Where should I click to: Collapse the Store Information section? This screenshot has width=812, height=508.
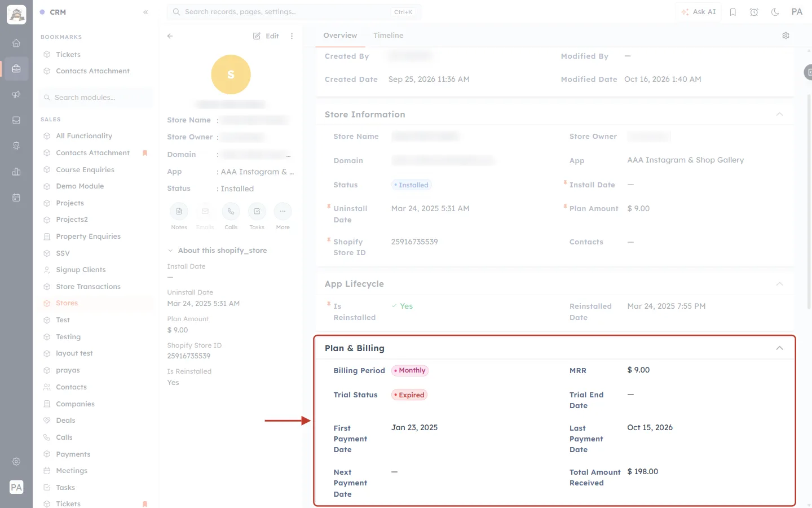(779, 114)
